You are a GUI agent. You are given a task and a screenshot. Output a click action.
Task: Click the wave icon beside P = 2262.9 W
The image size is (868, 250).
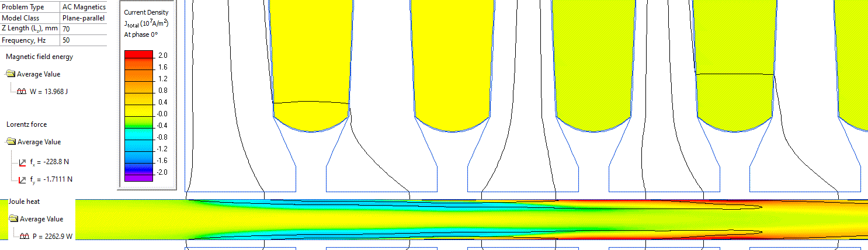(x=25, y=237)
